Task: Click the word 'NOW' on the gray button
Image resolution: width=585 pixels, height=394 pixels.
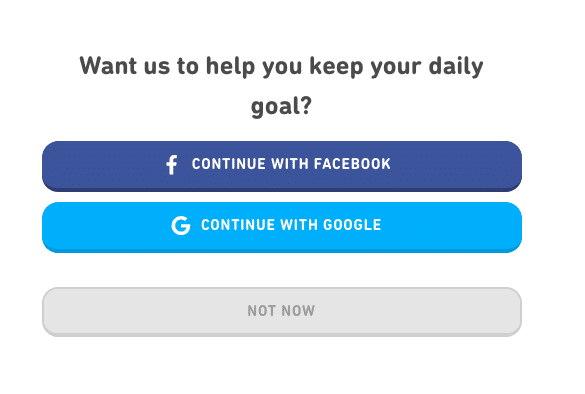Action: (298, 311)
